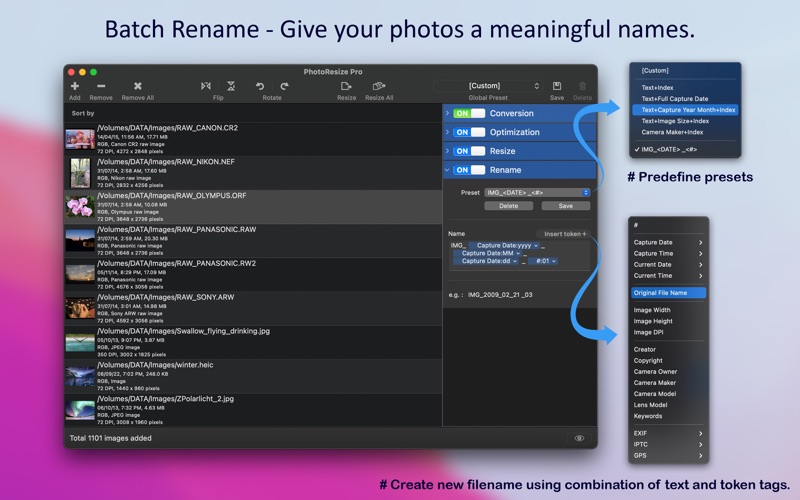Click the Sort by header
The width and height of the screenshot is (800, 500).
tap(83, 113)
